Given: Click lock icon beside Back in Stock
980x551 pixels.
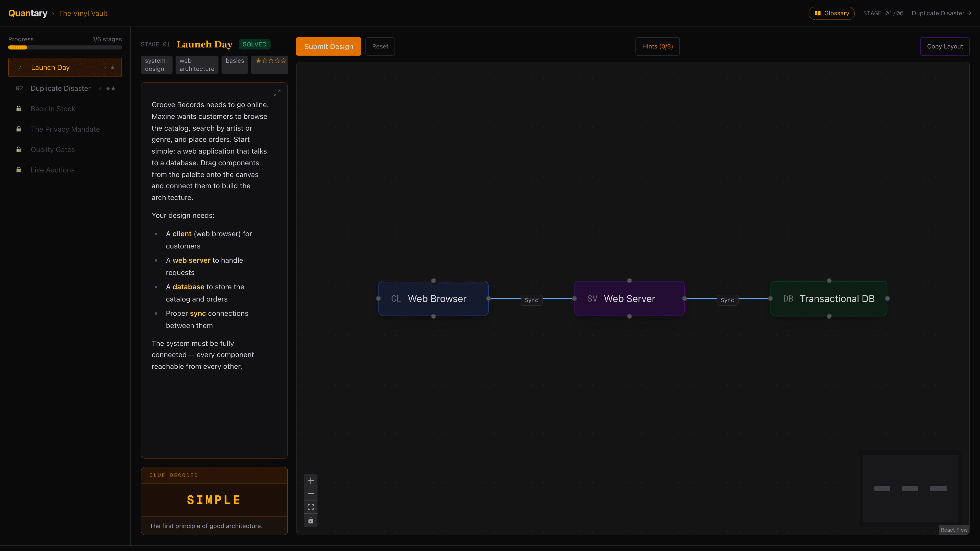Looking at the screenshot, I should point(19,109).
